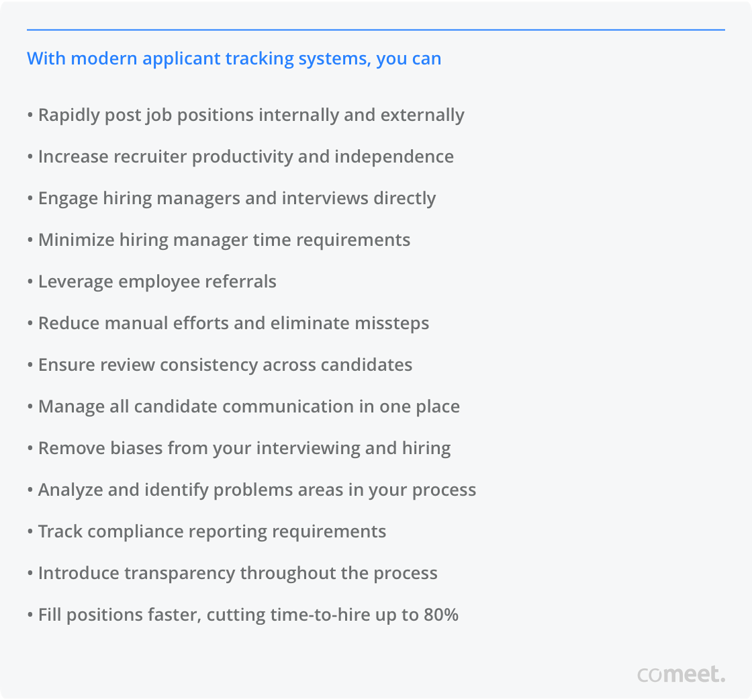Image resolution: width=752 pixels, height=700 pixels.
Task: Select the remove biases from interviewing line
Action: click(x=244, y=448)
